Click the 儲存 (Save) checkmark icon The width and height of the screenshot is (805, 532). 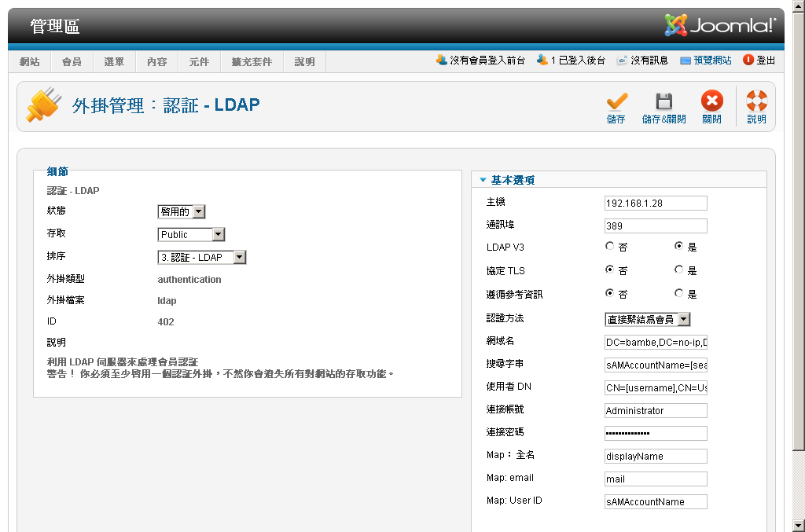616,102
